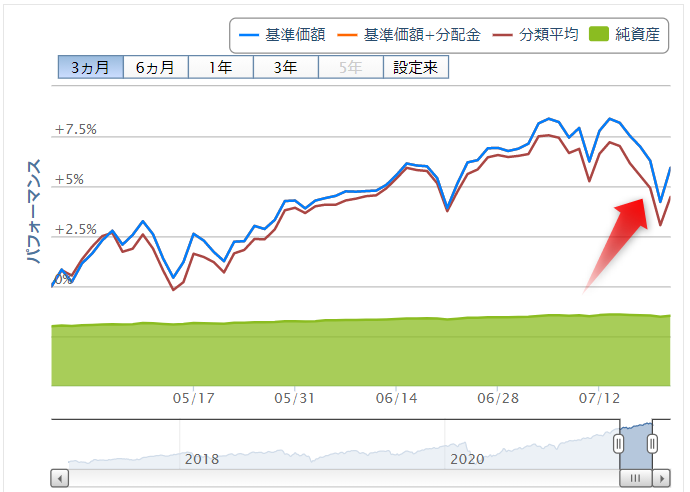Toggle 純資産 green legend entry

624,35
